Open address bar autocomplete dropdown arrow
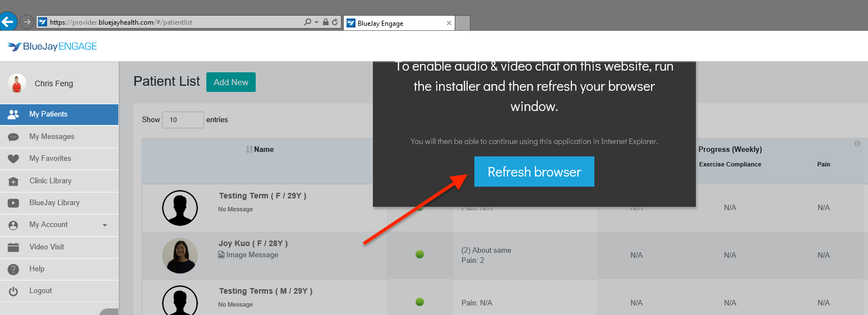This screenshot has height=315, width=868. (x=317, y=22)
